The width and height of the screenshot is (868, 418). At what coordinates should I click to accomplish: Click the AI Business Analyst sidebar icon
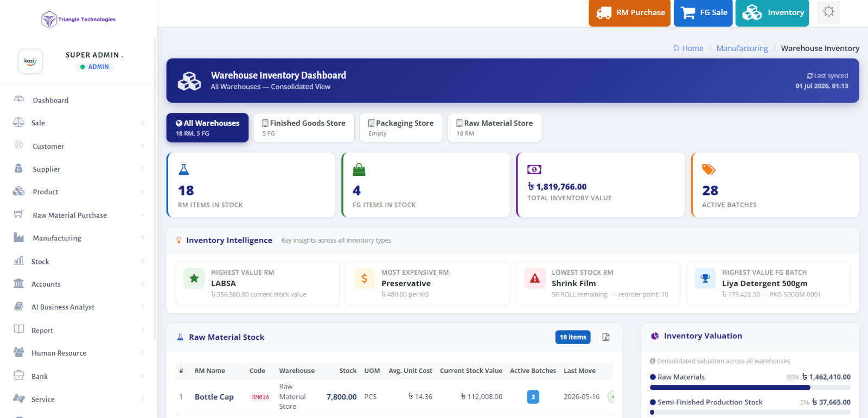tap(19, 307)
